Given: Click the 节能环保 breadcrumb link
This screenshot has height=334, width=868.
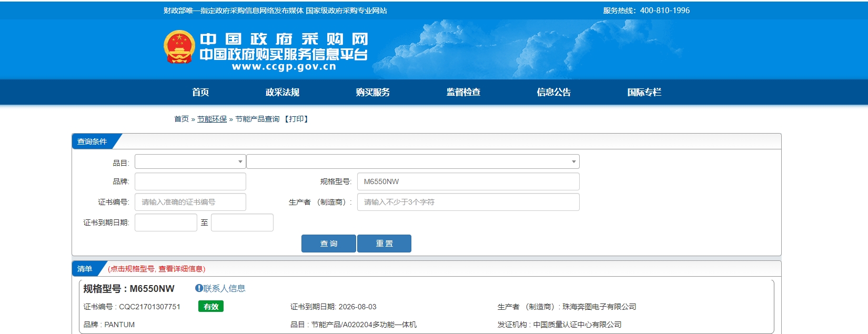Looking at the screenshot, I should click(212, 119).
